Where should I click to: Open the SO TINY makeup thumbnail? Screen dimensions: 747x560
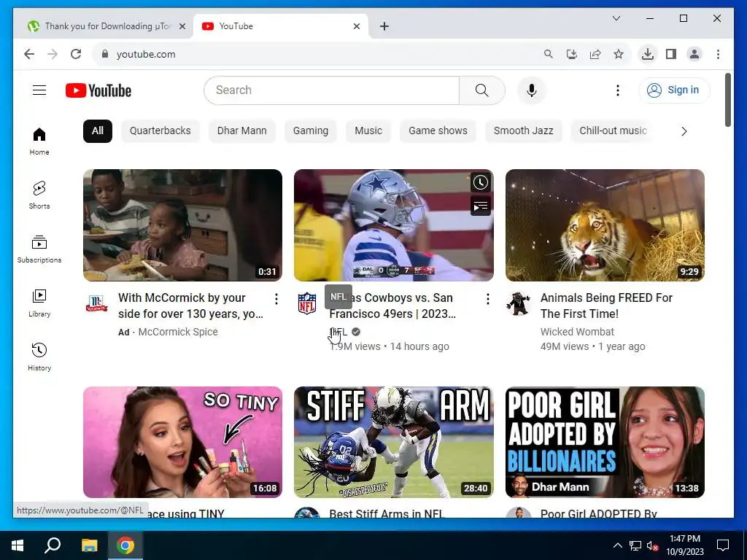tap(182, 442)
